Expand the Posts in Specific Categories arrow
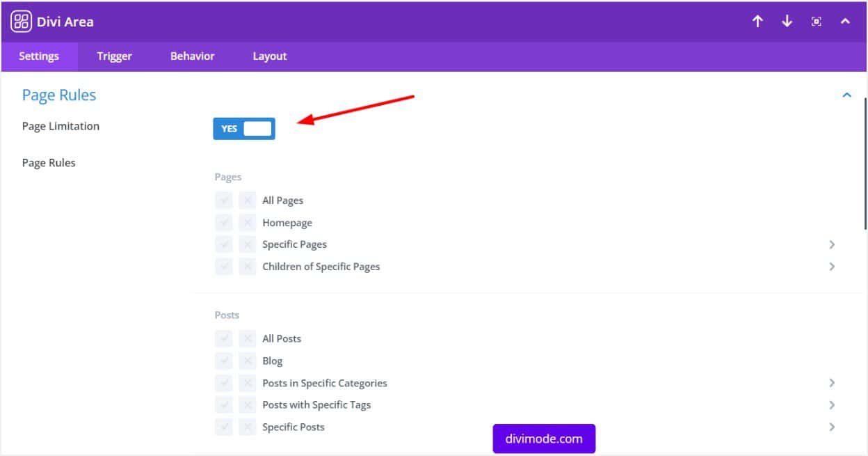This screenshot has width=868, height=456. click(832, 383)
